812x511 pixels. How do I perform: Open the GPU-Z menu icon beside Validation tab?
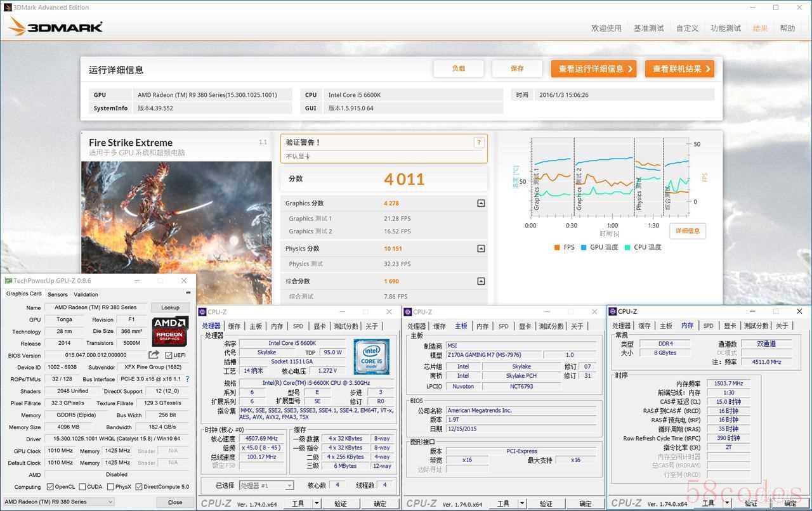point(188,294)
